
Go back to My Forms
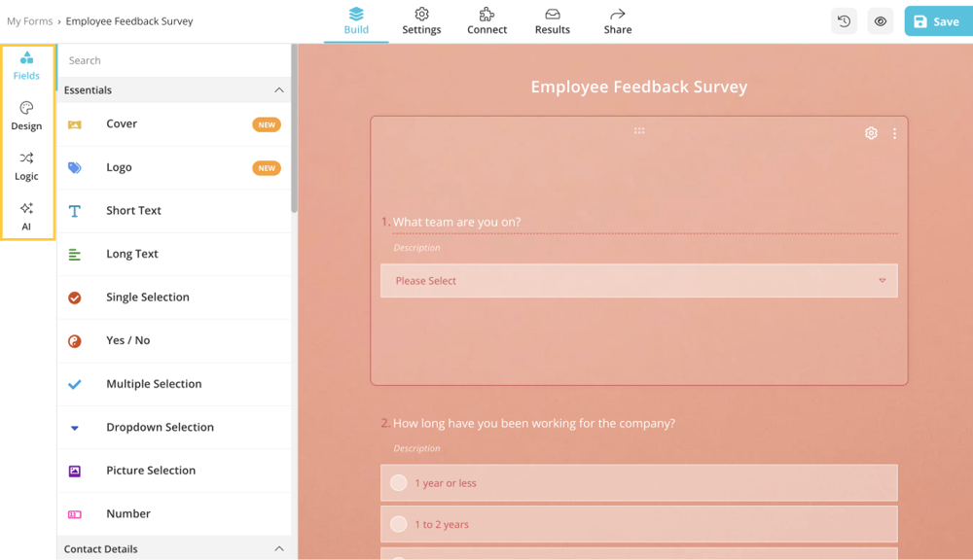tap(29, 19)
